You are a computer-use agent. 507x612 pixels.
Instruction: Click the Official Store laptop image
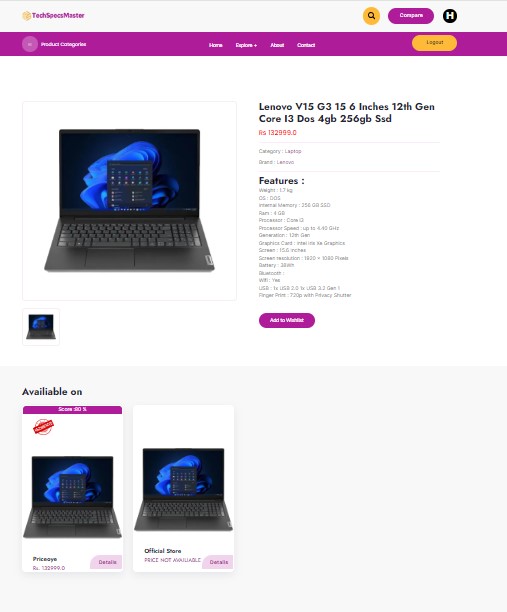tap(183, 489)
